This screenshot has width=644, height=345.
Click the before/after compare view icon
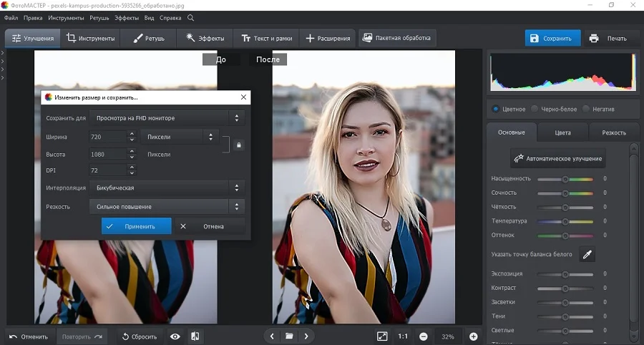coord(195,336)
